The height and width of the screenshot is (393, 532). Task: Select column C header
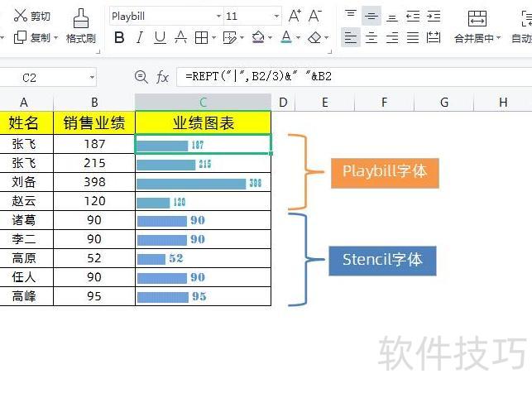pyautogui.click(x=203, y=102)
